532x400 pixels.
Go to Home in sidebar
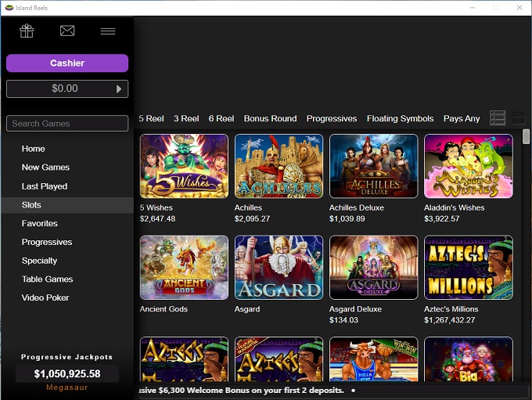tap(33, 149)
